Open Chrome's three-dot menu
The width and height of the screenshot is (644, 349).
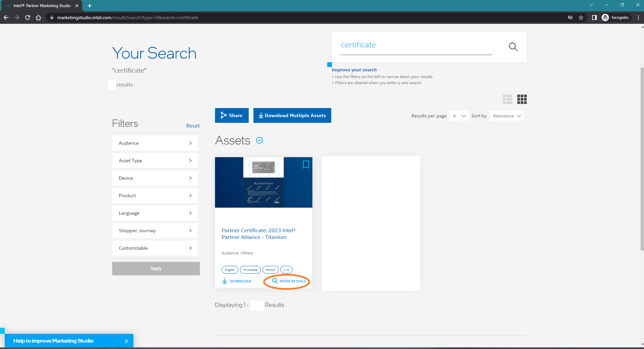[x=638, y=18]
